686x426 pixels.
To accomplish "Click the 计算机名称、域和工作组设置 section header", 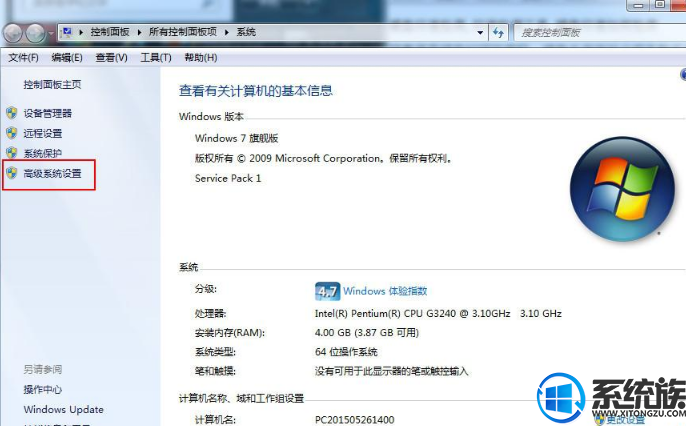I will click(242, 398).
